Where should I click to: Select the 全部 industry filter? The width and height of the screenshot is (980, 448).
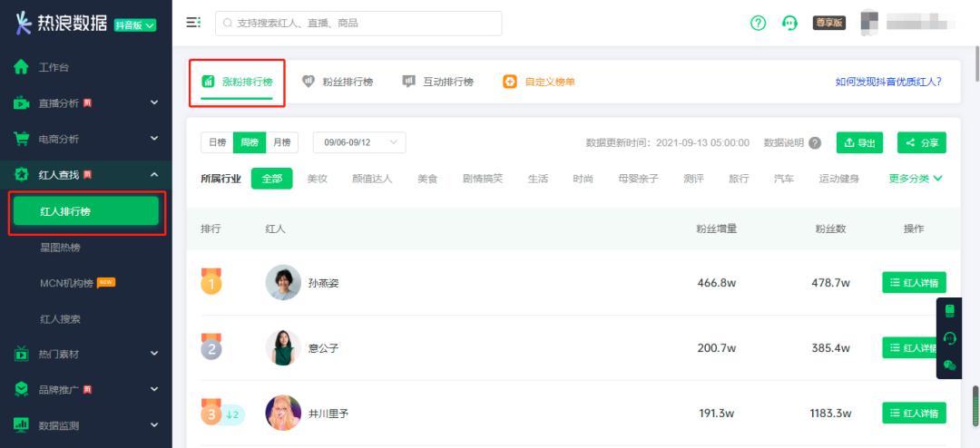(x=272, y=179)
